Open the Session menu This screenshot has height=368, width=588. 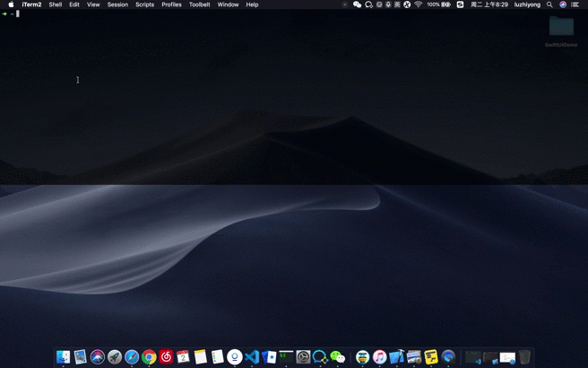[117, 4]
